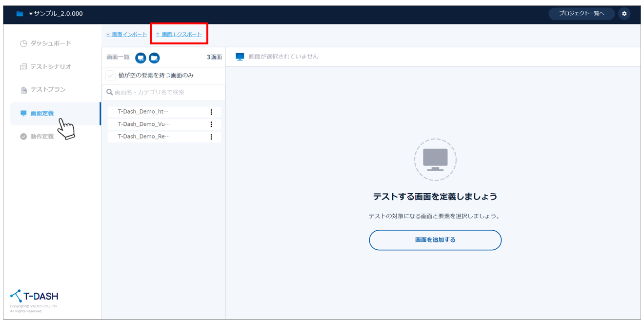Open テストシナリオ in the sidebar
The height and width of the screenshot is (322, 644).
tap(50, 67)
